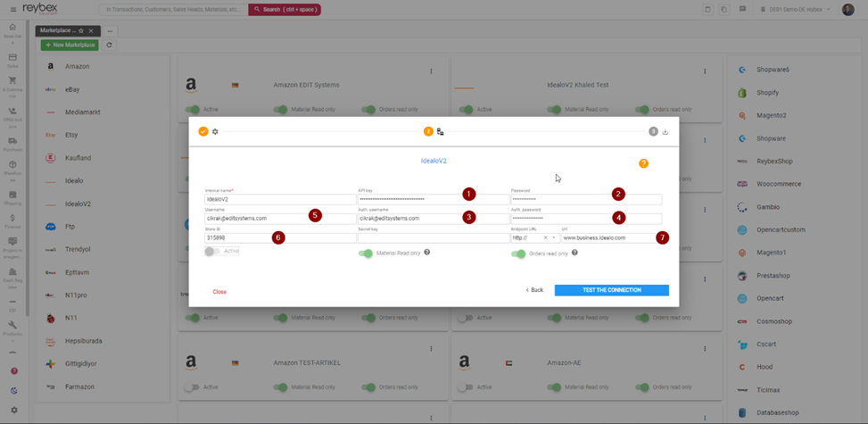
Task: Open the Shipping module in sidebar
Action: point(12,198)
